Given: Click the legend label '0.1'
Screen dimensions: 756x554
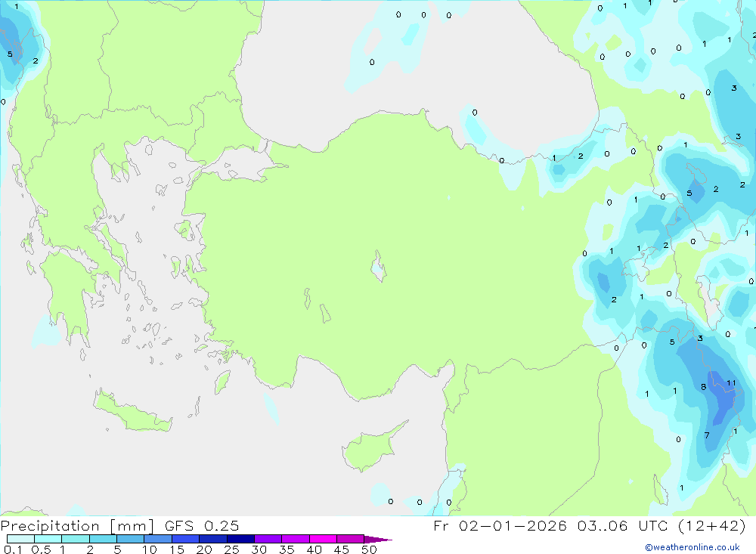Looking at the screenshot, I should 13,549.
